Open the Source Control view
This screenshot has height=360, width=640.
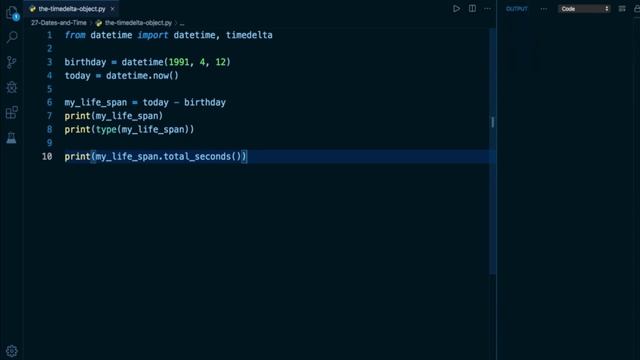point(12,62)
